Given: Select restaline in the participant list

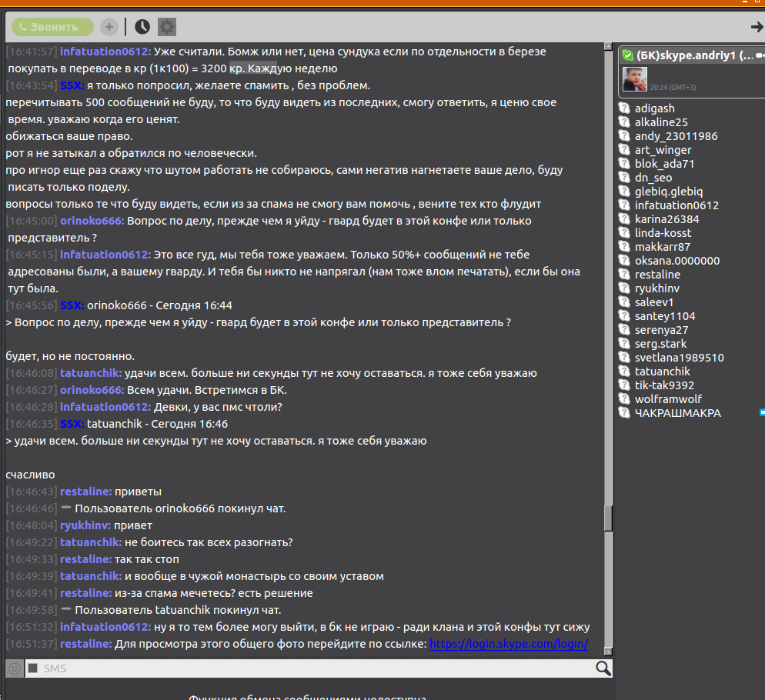Looking at the screenshot, I should tap(657, 275).
